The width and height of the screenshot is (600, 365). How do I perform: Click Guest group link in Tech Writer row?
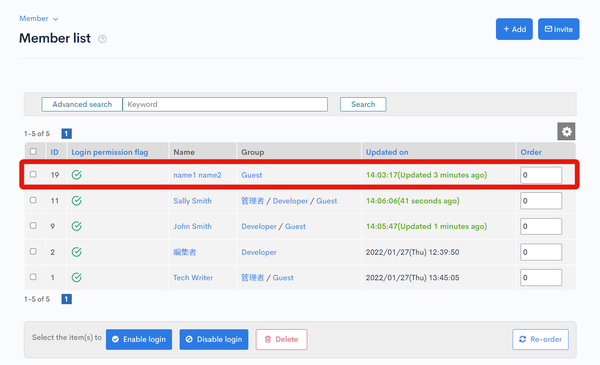click(283, 277)
